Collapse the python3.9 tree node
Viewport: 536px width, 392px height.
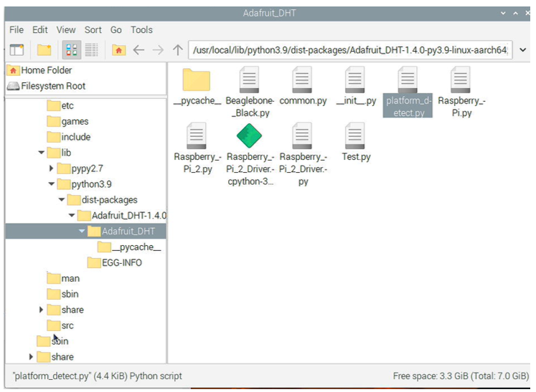[x=51, y=184]
